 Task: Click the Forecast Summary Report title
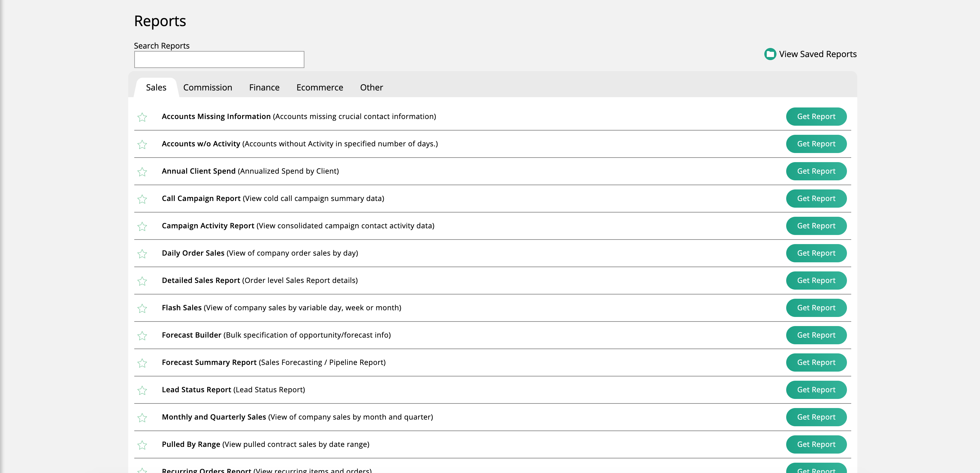click(x=209, y=363)
